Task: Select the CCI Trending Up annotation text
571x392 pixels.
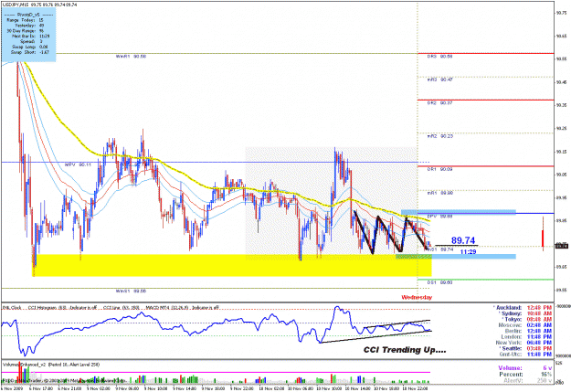Action: point(405,350)
